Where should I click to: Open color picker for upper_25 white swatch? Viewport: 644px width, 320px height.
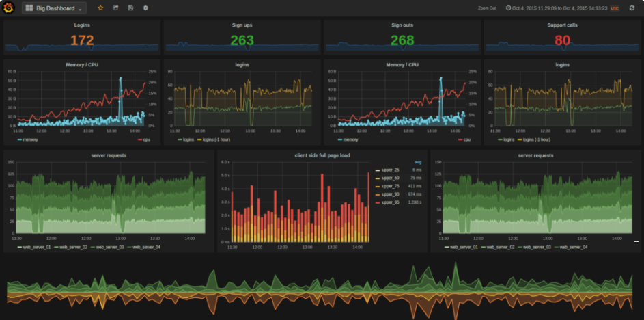coord(378,170)
